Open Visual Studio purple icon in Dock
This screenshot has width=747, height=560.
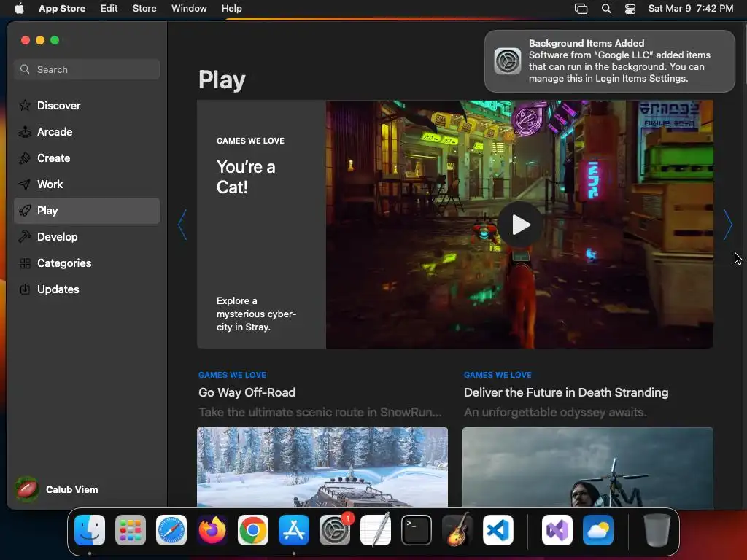[557, 530]
